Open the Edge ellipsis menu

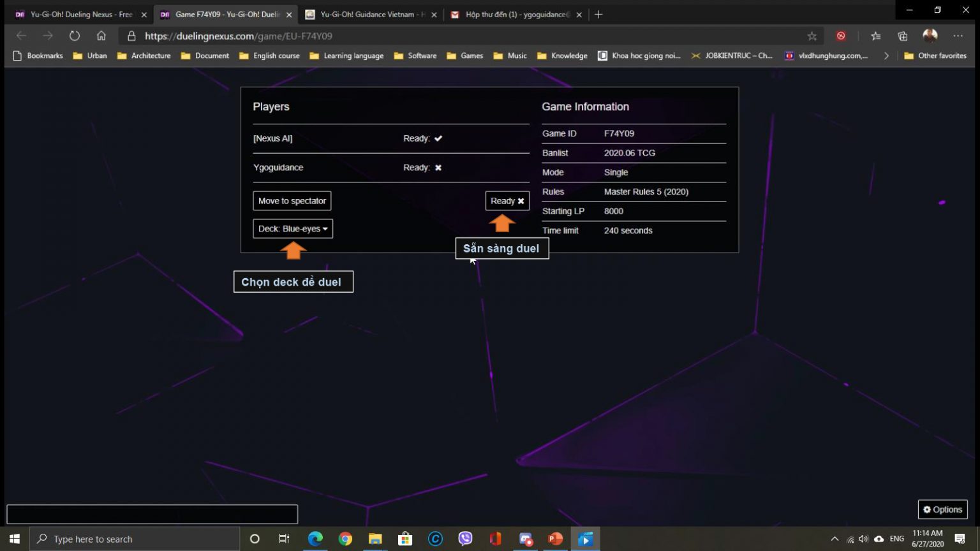click(x=958, y=36)
